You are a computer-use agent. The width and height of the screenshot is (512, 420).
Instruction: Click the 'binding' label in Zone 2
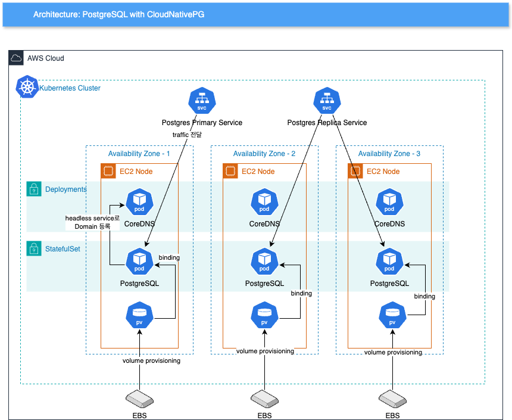tap(301, 293)
